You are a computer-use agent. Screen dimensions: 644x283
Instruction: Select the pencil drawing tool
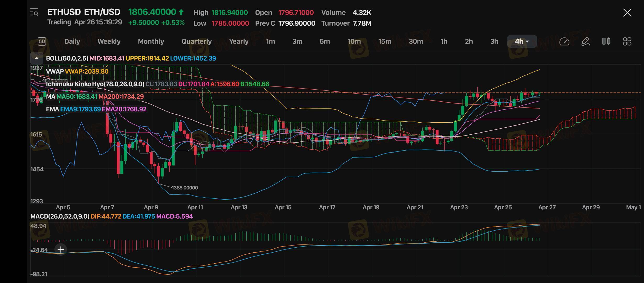point(585,41)
